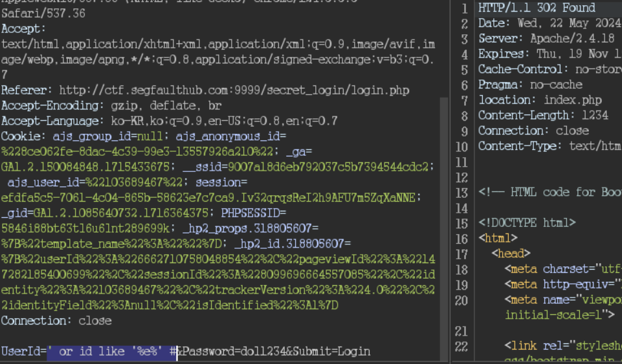This screenshot has height=364, width=622.
Task: Click the Content-Type response header
Action: pos(550,146)
